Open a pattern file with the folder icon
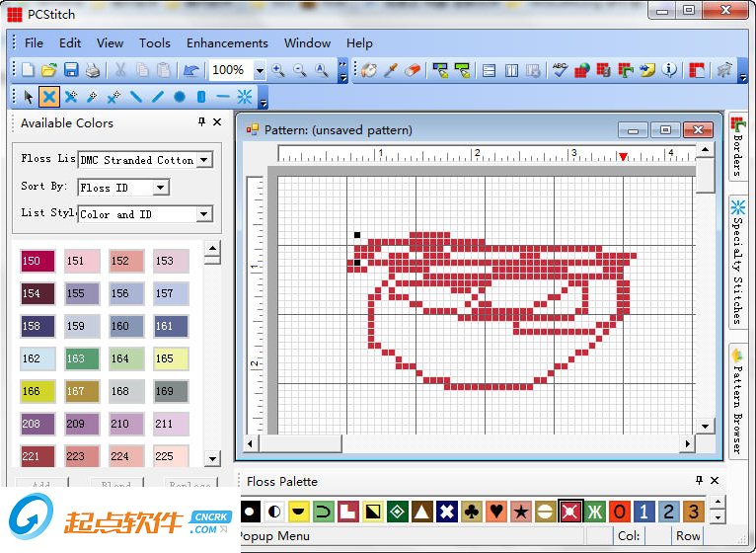Viewport: 756px width, 553px height. [49, 70]
